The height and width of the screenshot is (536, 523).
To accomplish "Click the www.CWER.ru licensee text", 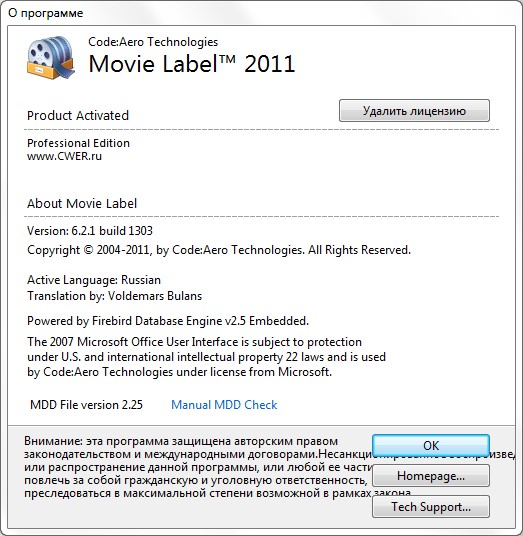I will point(64,156).
